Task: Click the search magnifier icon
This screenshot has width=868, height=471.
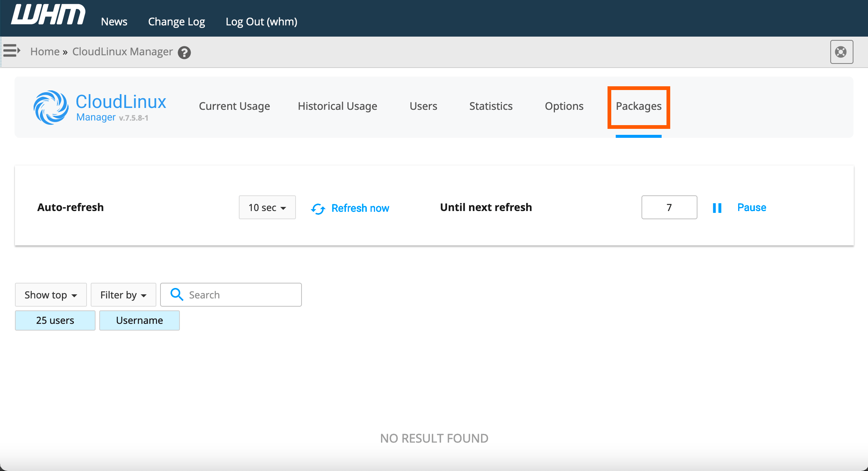Action: click(177, 295)
